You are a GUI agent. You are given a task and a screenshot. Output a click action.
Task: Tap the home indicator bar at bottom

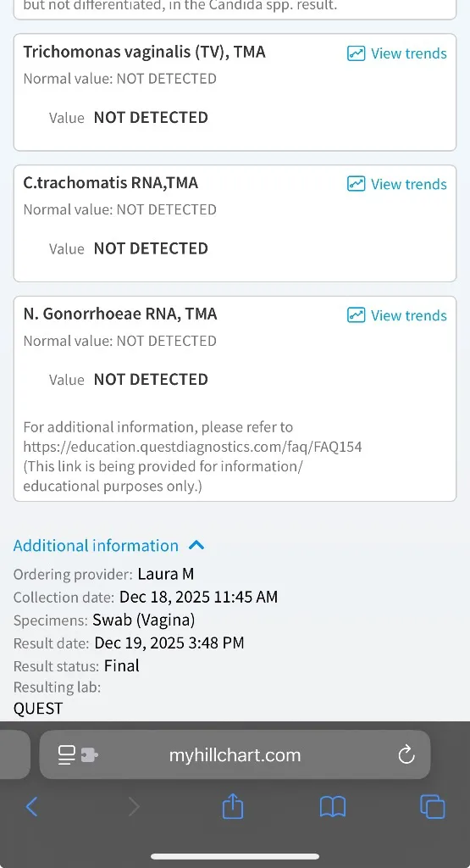click(x=235, y=856)
